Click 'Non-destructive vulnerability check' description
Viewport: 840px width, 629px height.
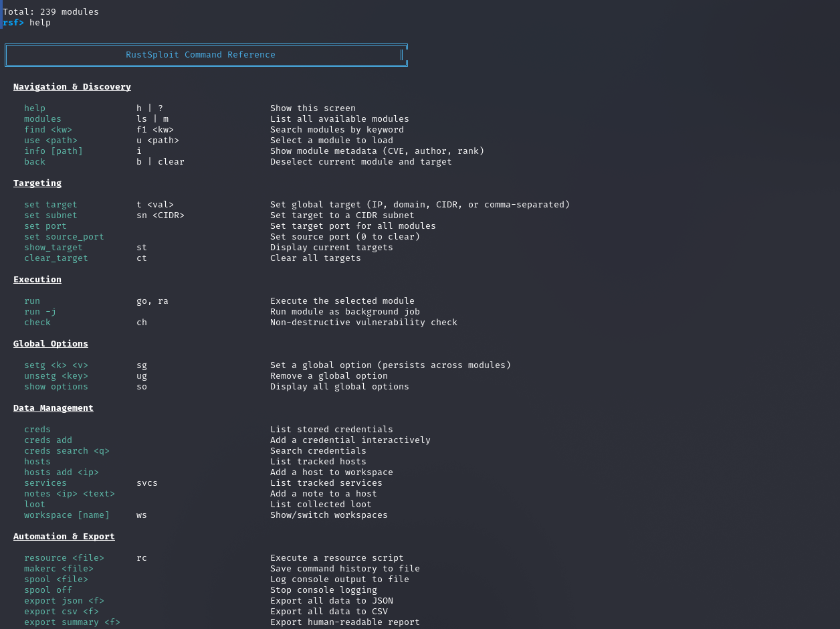click(x=364, y=323)
